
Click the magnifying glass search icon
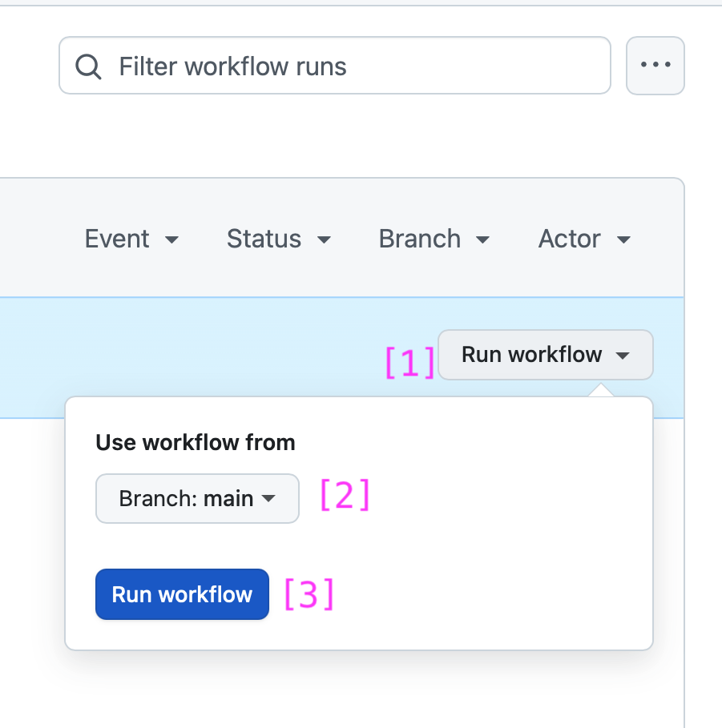(x=88, y=66)
